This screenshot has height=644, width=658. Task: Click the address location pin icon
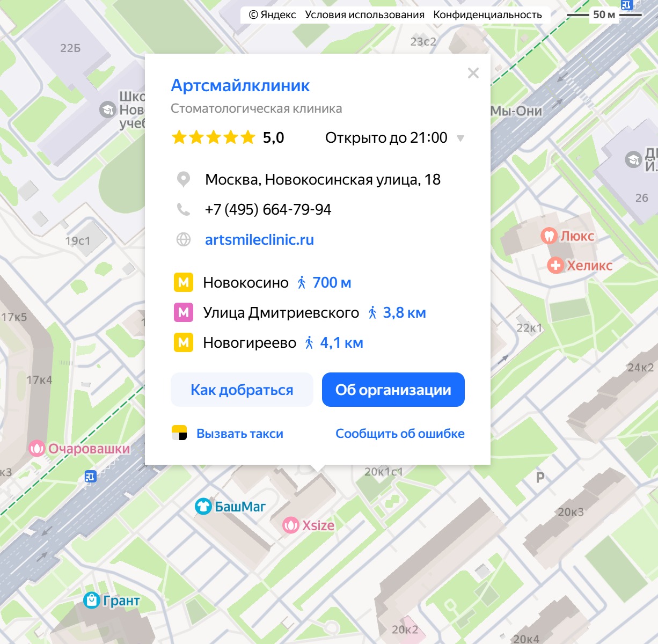click(x=184, y=179)
